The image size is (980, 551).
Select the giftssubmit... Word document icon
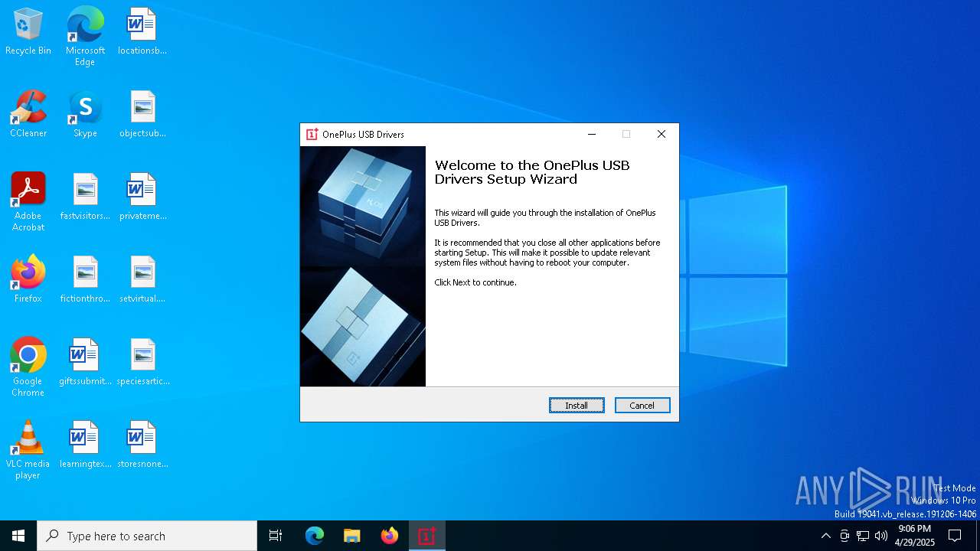point(85,363)
